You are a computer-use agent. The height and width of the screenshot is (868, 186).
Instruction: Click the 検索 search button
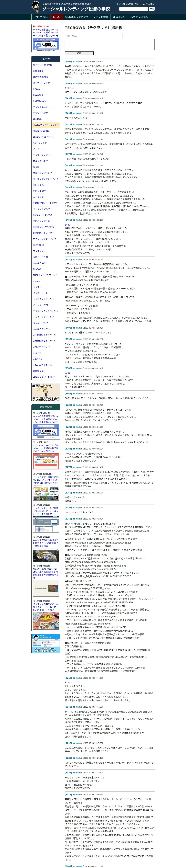pos(152,9)
